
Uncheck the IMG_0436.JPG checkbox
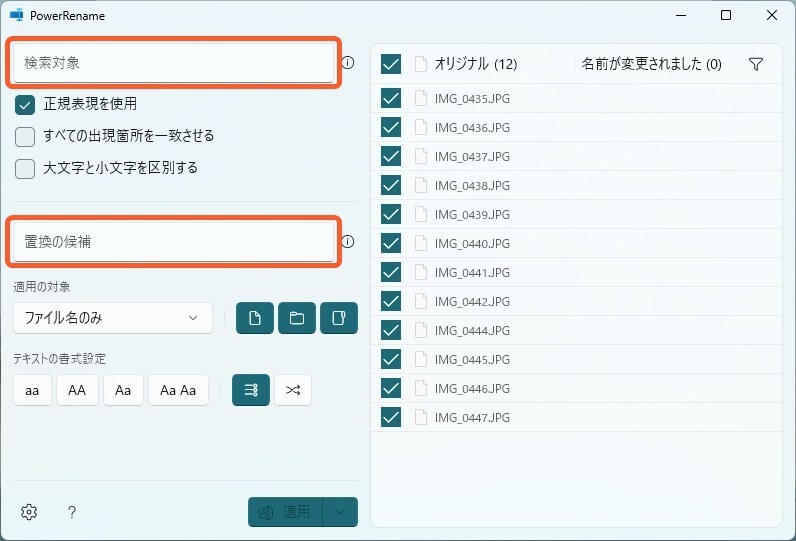(x=391, y=127)
